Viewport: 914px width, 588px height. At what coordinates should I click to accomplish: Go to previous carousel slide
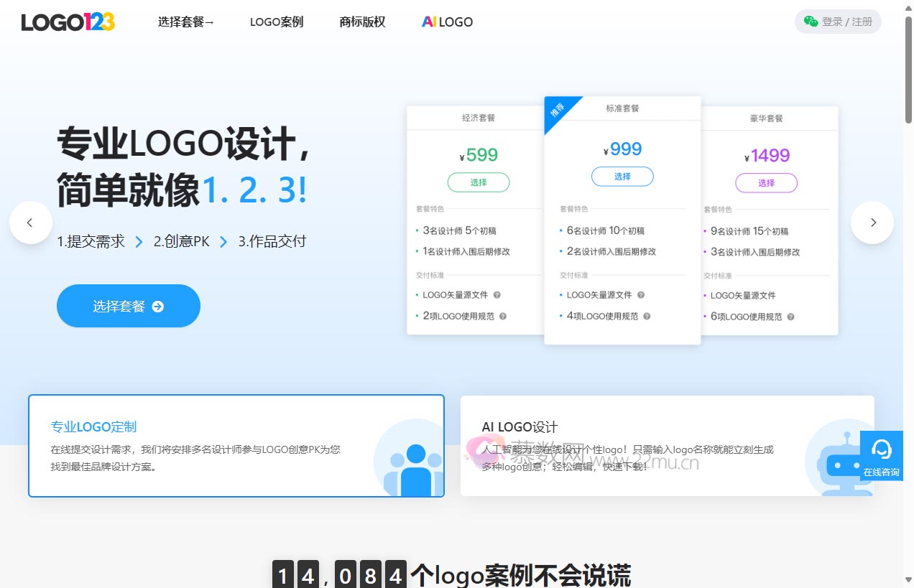pyautogui.click(x=30, y=223)
